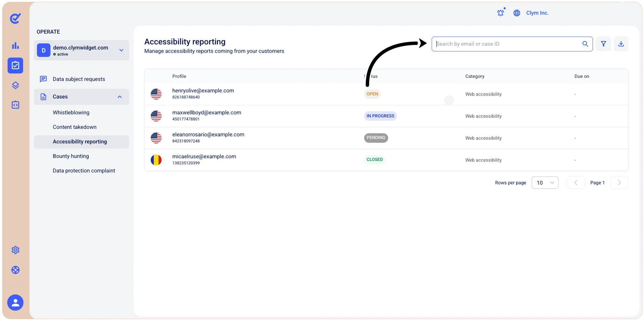Open the analytics bar chart sidebar icon
The height and width of the screenshot is (321, 644).
pos(15,46)
